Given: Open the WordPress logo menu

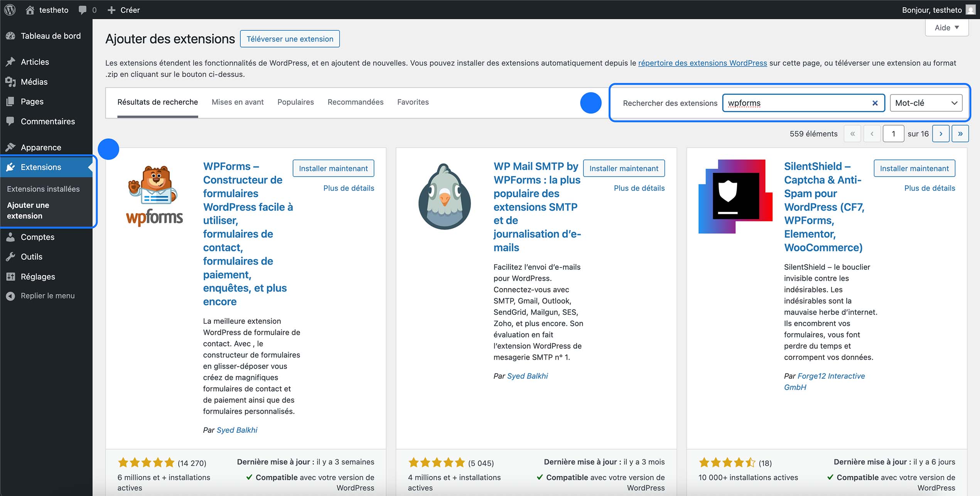Looking at the screenshot, I should tap(9, 10).
